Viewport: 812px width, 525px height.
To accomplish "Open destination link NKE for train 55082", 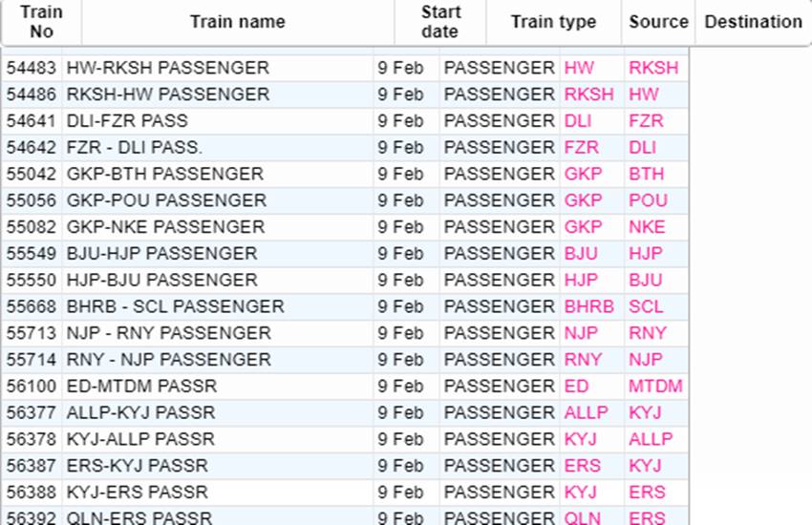I will click(647, 227).
